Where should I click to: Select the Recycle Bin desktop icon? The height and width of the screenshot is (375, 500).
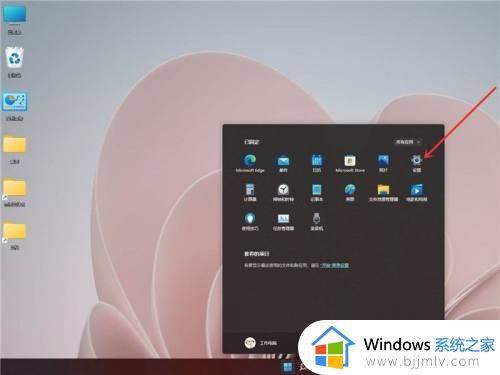pos(14,62)
